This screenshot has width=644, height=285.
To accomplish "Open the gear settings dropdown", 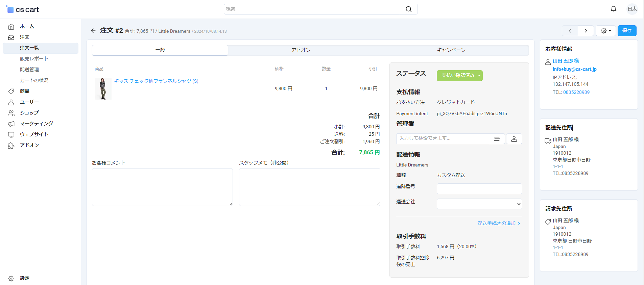I will (x=605, y=31).
